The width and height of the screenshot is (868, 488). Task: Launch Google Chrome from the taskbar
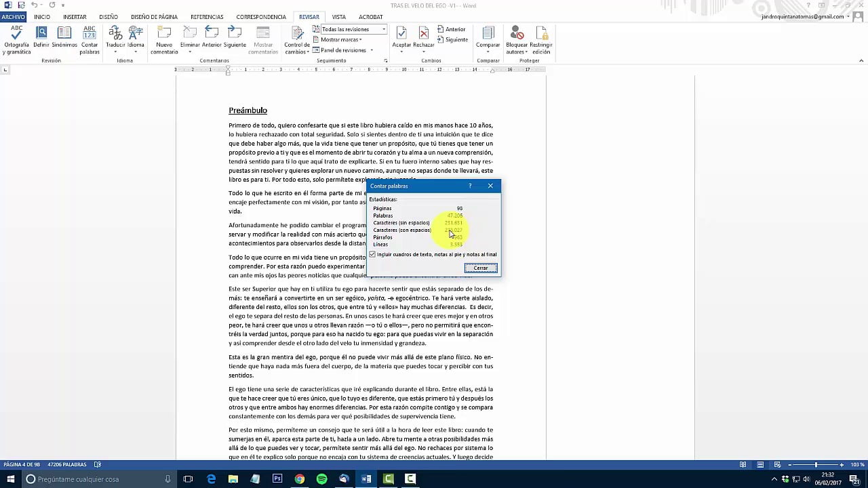[x=300, y=479]
